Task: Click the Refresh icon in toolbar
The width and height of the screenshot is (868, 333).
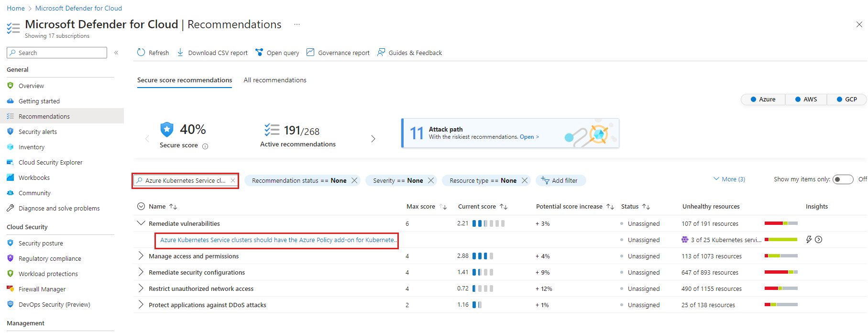Action: [141, 52]
